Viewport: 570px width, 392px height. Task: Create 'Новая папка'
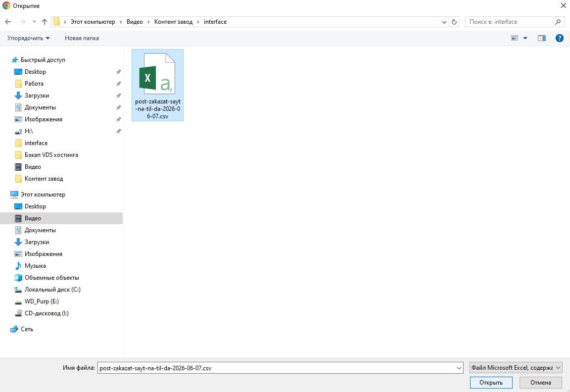pyautogui.click(x=82, y=38)
